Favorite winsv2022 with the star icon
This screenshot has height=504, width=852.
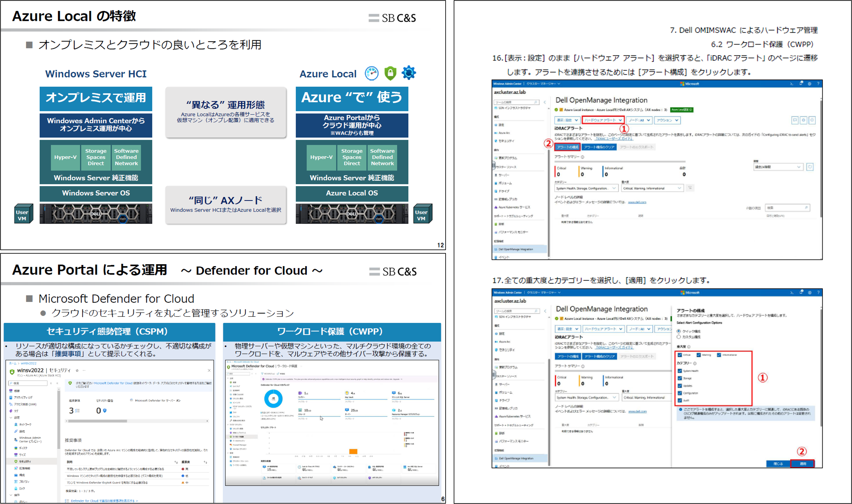(77, 370)
